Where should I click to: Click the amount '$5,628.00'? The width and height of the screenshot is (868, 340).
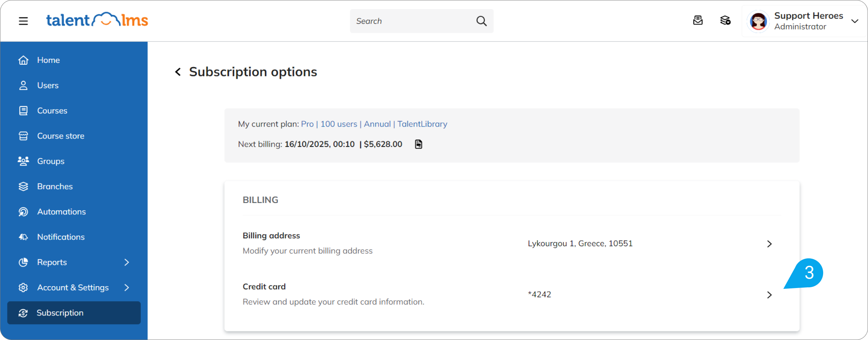point(383,144)
